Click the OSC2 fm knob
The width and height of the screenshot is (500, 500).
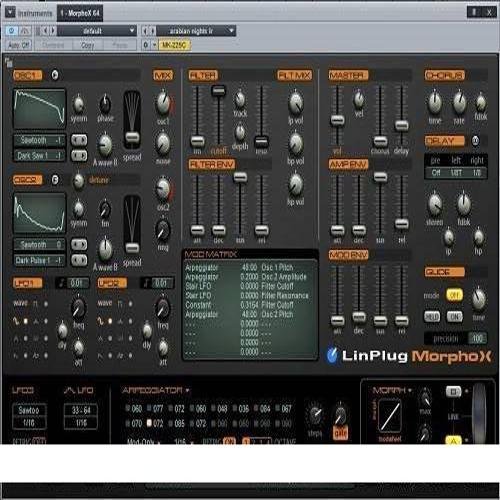[x=105, y=209]
